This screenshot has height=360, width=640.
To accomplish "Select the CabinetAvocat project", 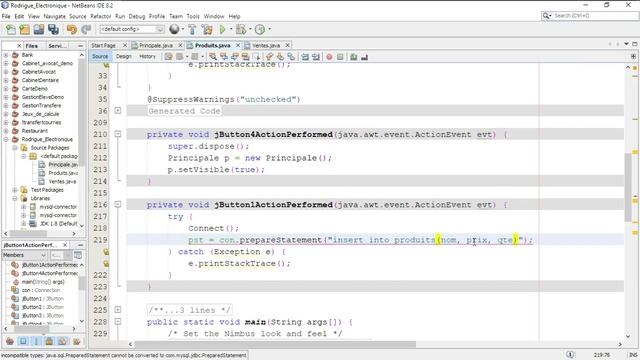I will click(39, 72).
